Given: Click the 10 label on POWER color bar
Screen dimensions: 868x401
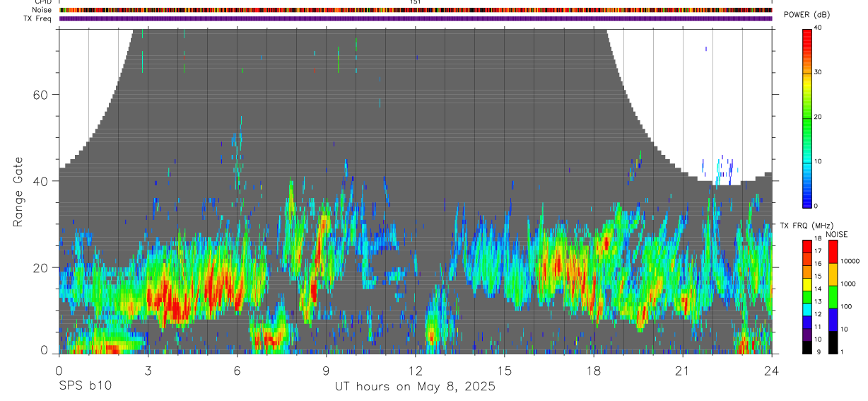Looking at the screenshot, I should pos(819,161).
